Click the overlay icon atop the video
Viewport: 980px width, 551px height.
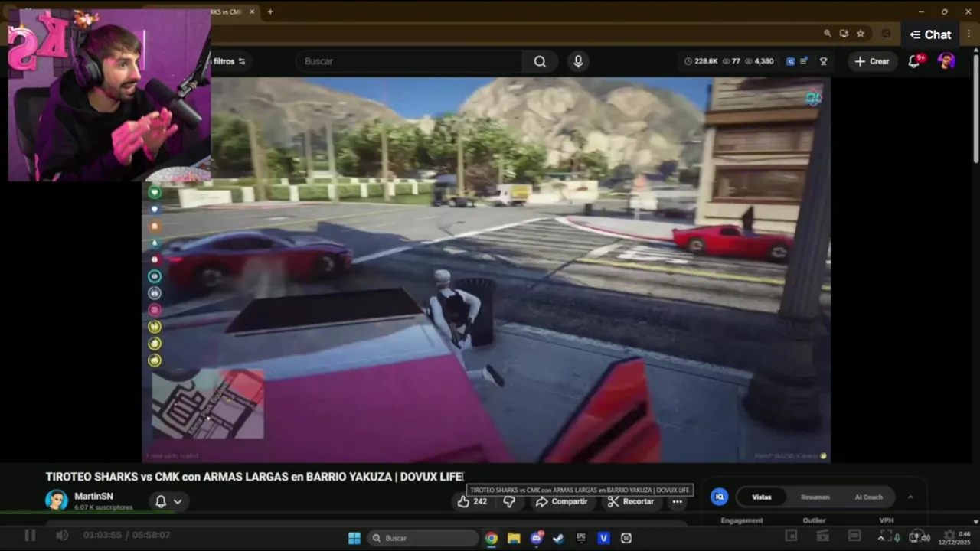[x=813, y=97]
